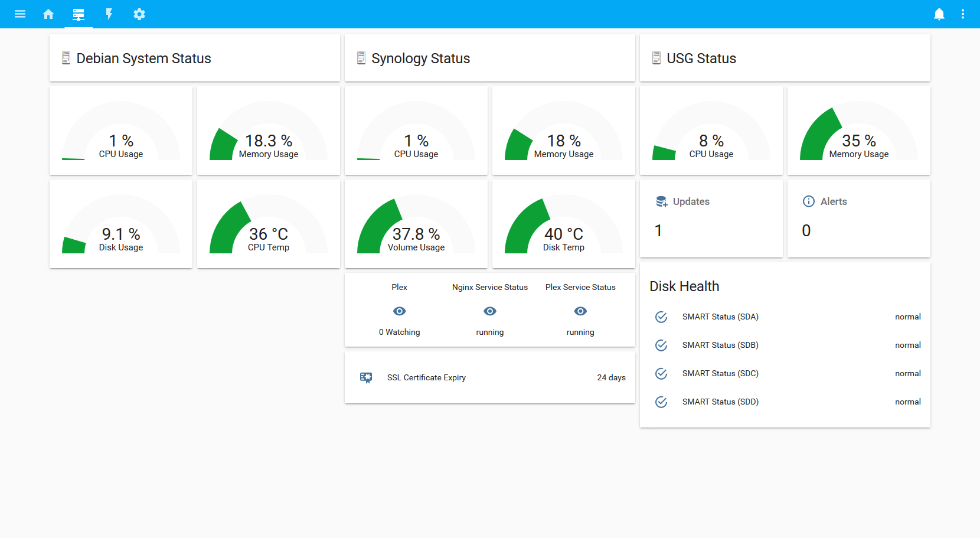Open the hamburger sidebar menu
Image resolution: width=980 pixels, height=538 pixels.
[20, 14]
